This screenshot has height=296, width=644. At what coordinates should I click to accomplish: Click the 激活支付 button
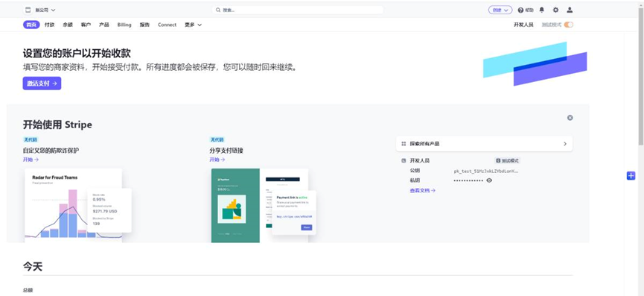tap(42, 83)
